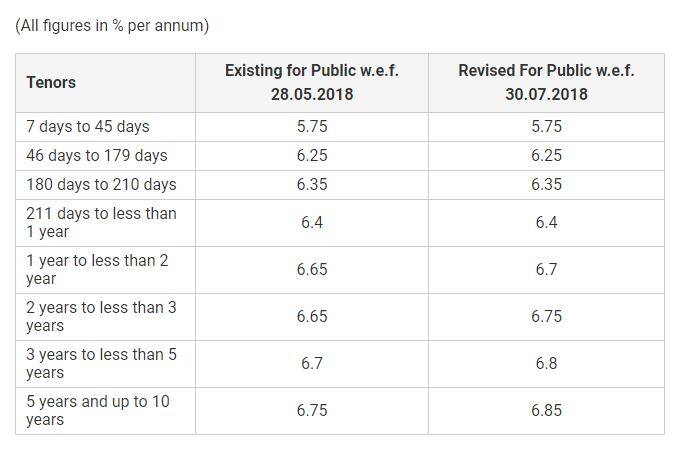Click the '(All figures in % per annum)' note
This screenshot has height=464, width=687.
(112, 25)
